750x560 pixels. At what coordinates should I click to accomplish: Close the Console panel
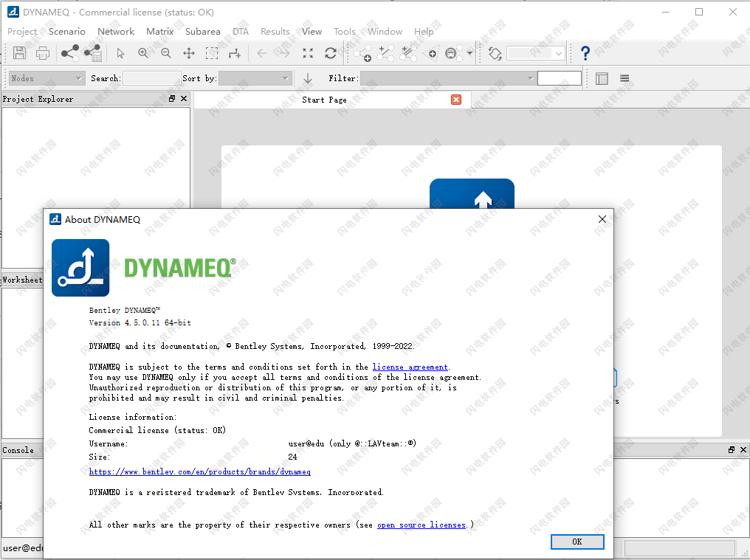coord(743,449)
